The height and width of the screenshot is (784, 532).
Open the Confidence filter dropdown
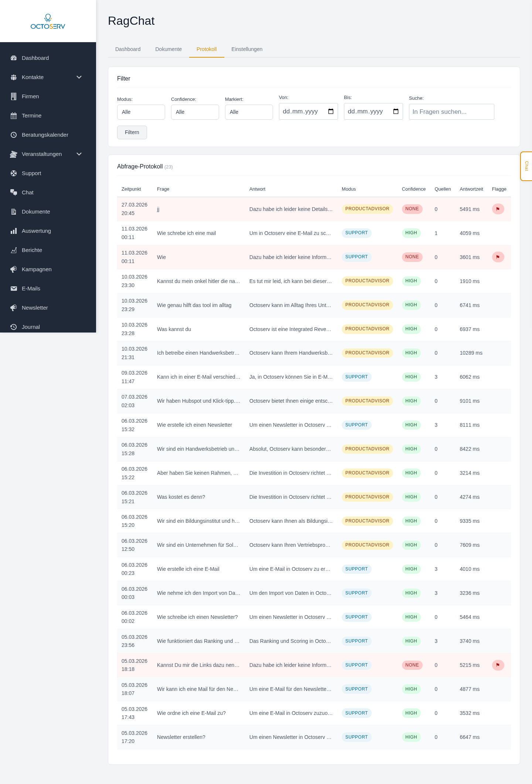[x=195, y=112]
